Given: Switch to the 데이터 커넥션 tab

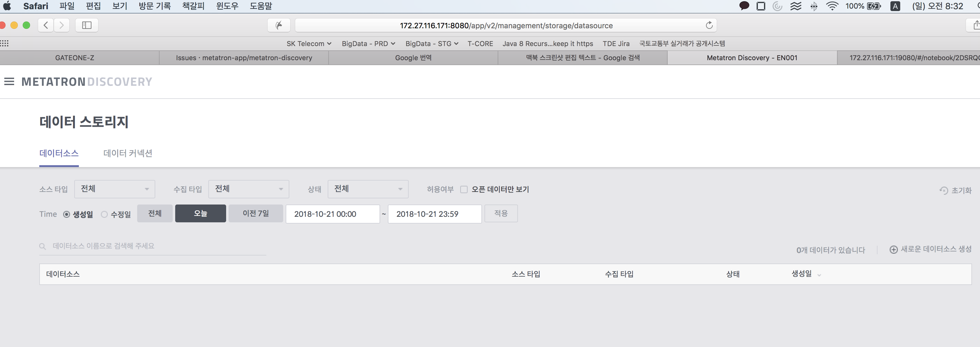Looking at the screenshot, I should (128, 153).
